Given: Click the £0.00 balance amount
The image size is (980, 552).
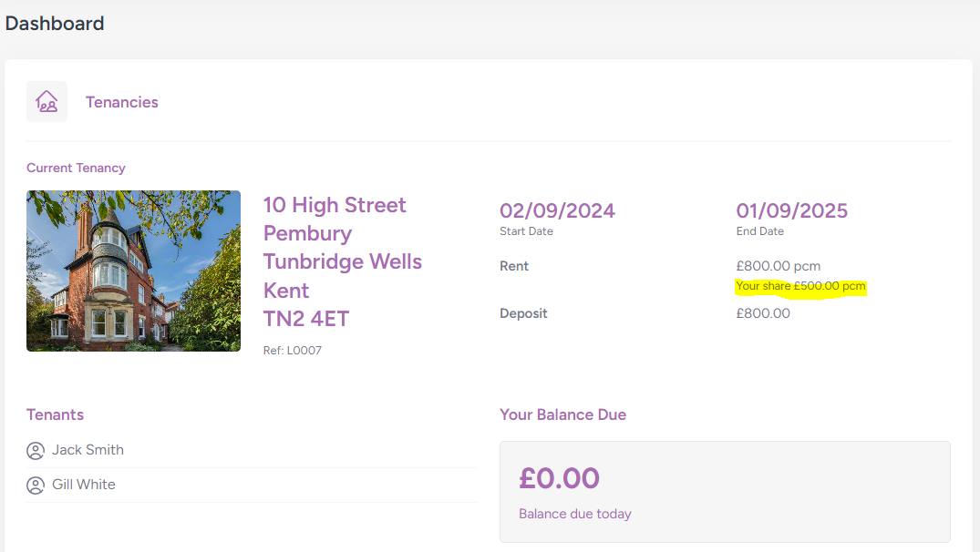Looking at the screenshot, I should (x=559, y=478).
